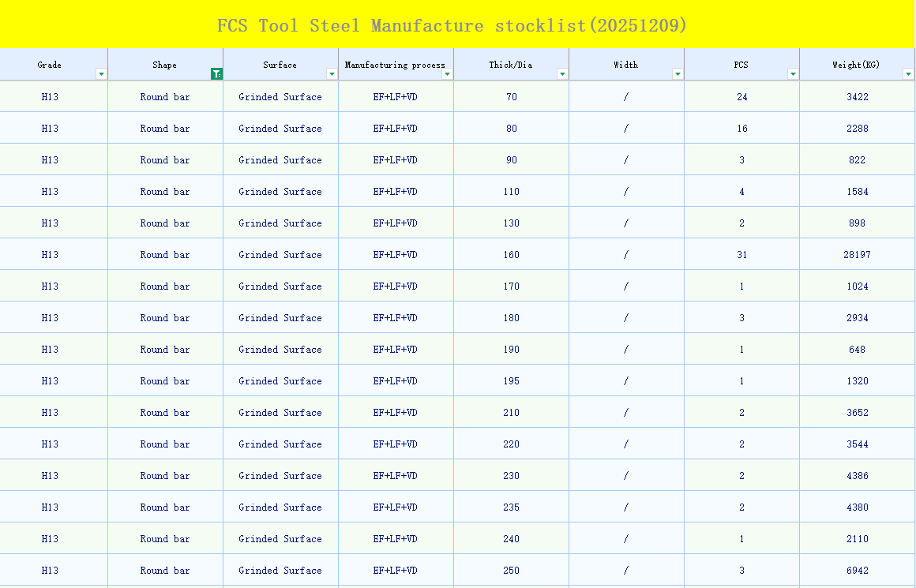Click the stocklist title banner
This screenshot has height=588, width=916.
[x=458, y=24]
